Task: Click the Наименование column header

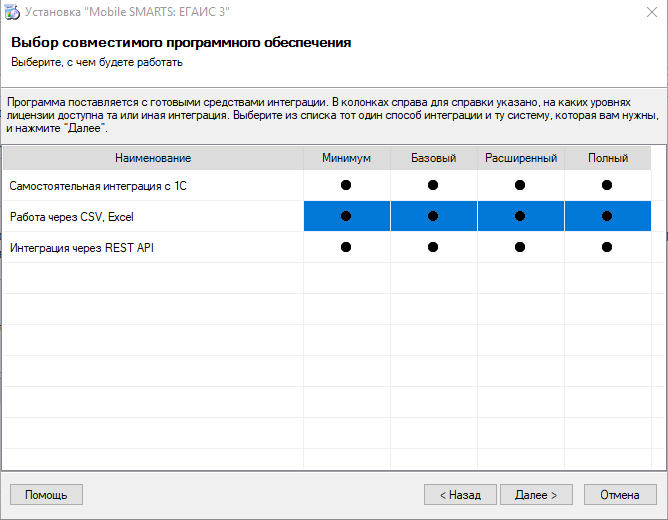Action: coord(153,158)
